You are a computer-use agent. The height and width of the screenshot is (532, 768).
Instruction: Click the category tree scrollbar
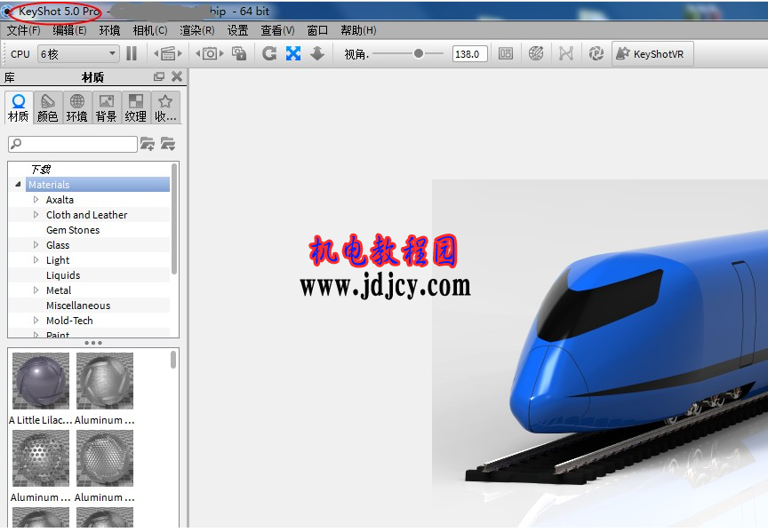(174, 219)
